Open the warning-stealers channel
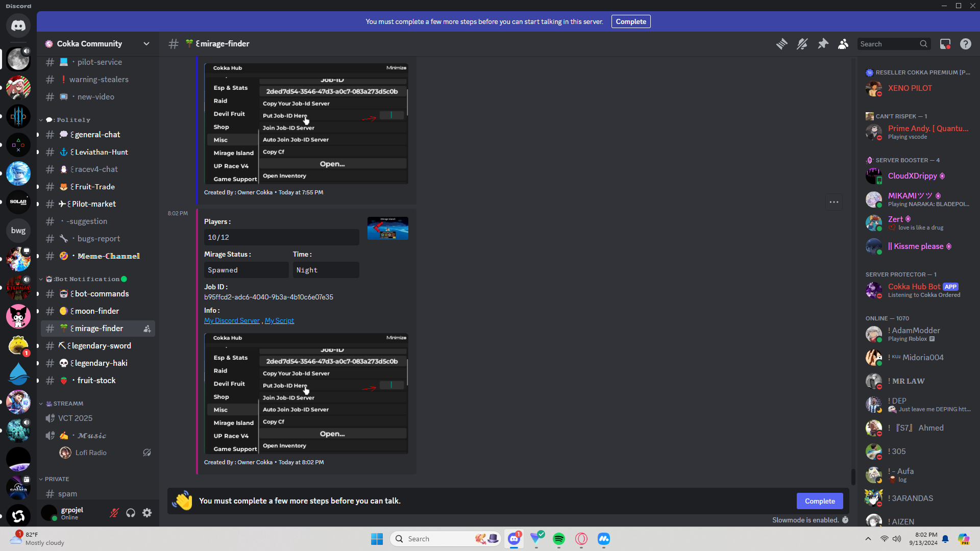The image size is (980, 551). tap(98, 80)
